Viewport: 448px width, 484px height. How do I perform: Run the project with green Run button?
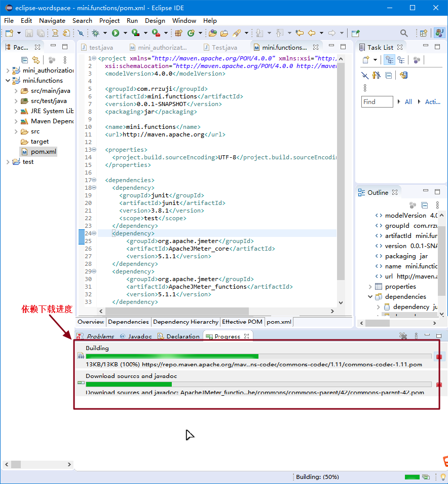116,33
